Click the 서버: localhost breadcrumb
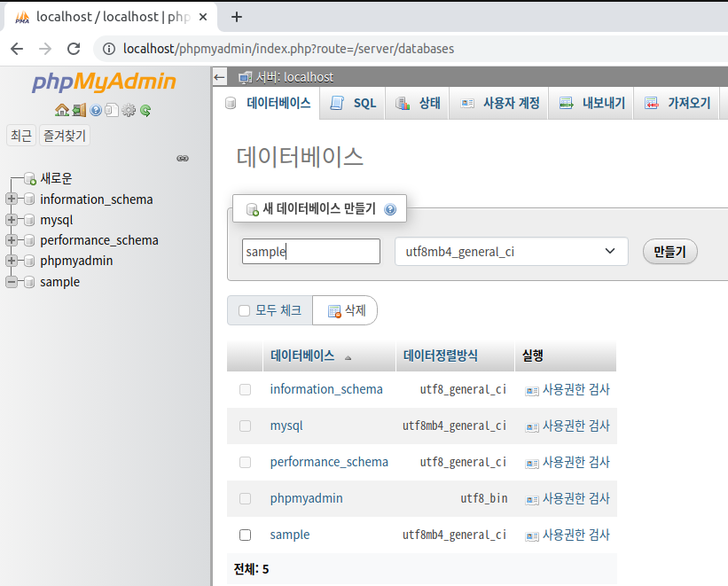 point(294,77)
